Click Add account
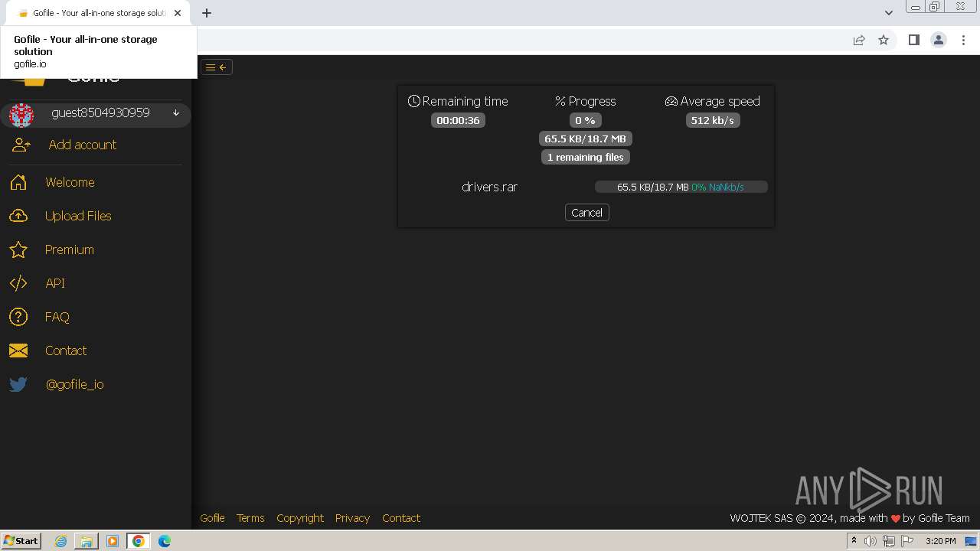980x551 pixels. point(83,145)
